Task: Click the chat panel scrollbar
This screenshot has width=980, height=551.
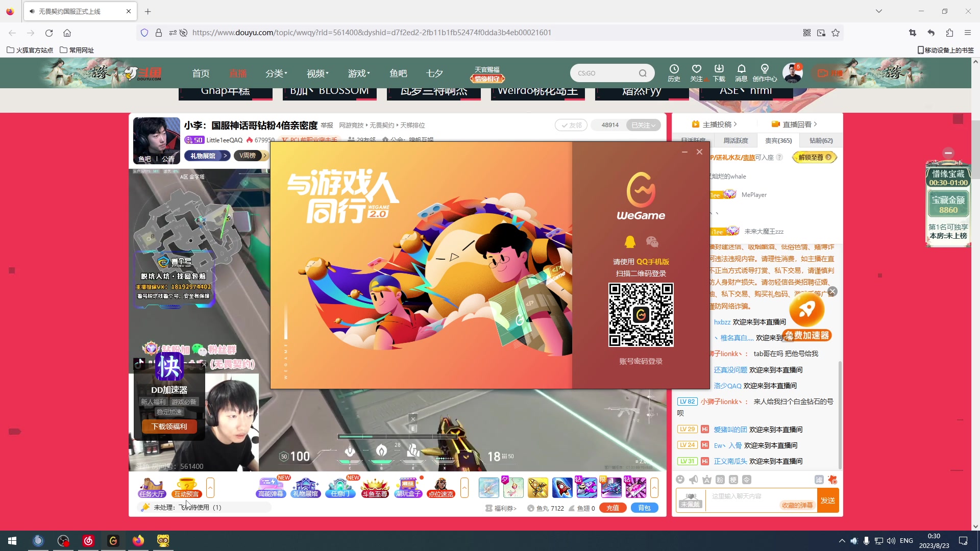Action: pos(840,414)
